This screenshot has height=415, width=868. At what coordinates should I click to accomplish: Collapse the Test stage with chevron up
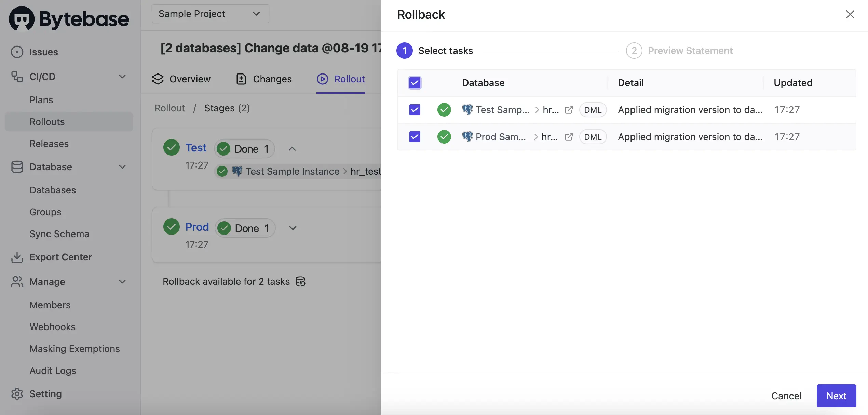292,149
